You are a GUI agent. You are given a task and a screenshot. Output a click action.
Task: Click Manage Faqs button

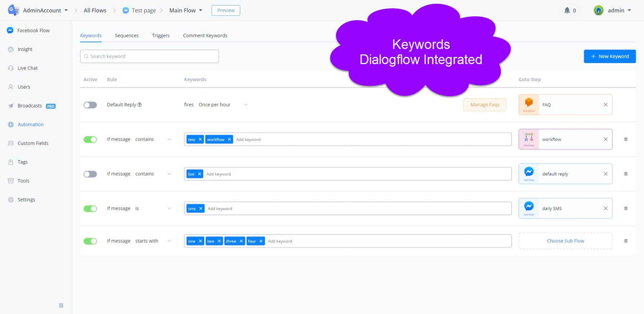(485, 105)
